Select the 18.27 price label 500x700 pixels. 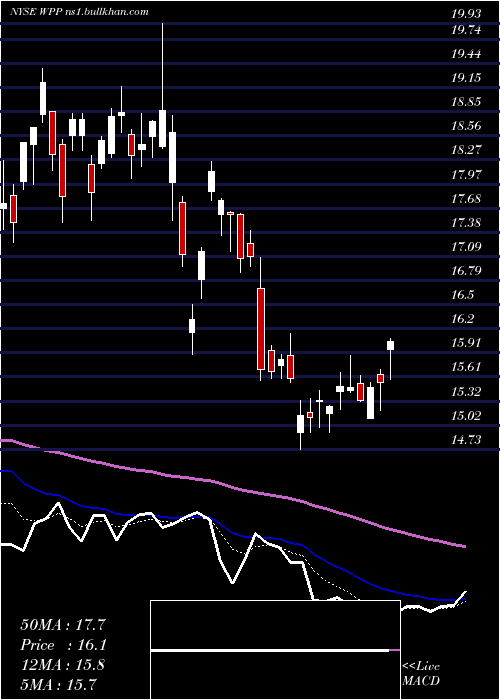click(466, 150)
